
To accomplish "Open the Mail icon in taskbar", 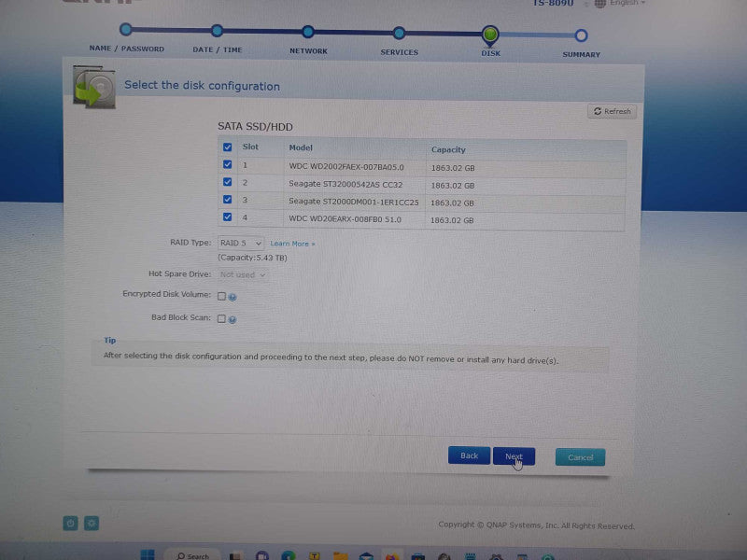I will [366, 555].
